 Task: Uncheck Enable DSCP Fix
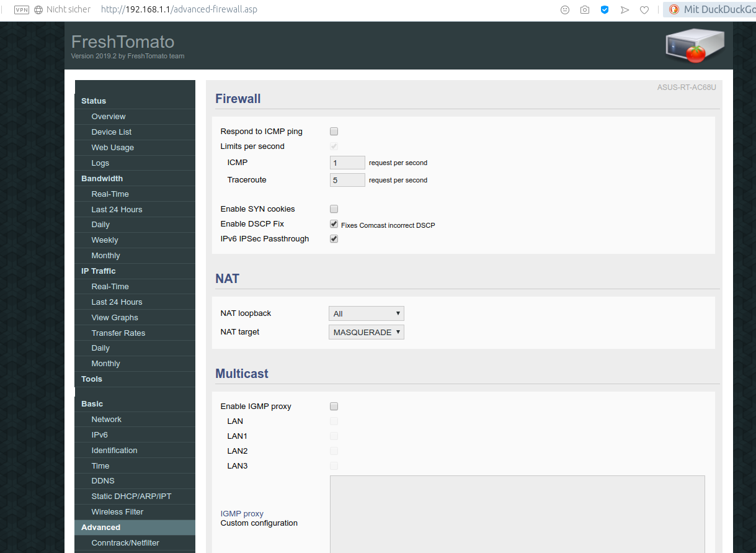pos(334,223)
